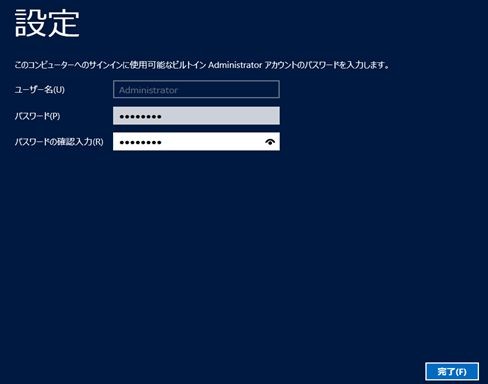Click the 設定 page title
Image resolution: width=488 pixels, height=384 pixels.
47,23
